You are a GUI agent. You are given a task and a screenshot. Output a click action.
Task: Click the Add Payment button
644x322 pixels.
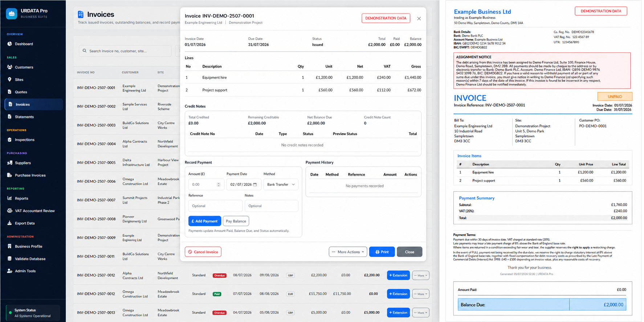tap(204, 221)
